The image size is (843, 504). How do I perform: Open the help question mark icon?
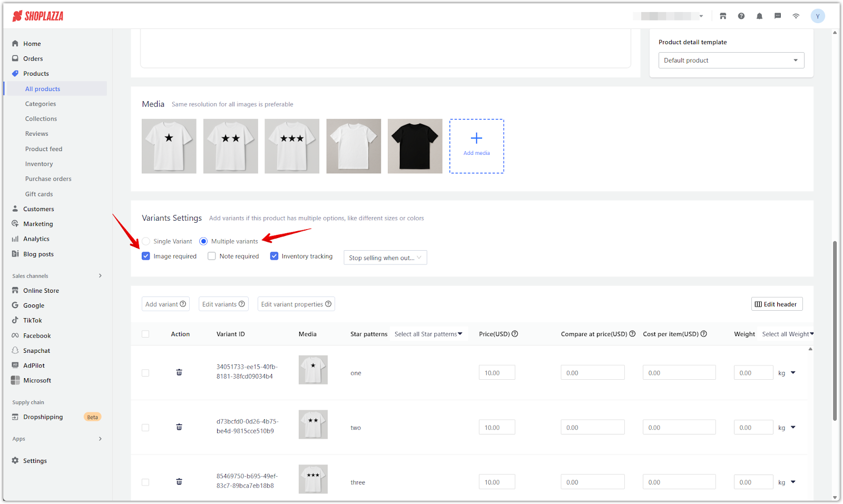[x=741, y=16]
